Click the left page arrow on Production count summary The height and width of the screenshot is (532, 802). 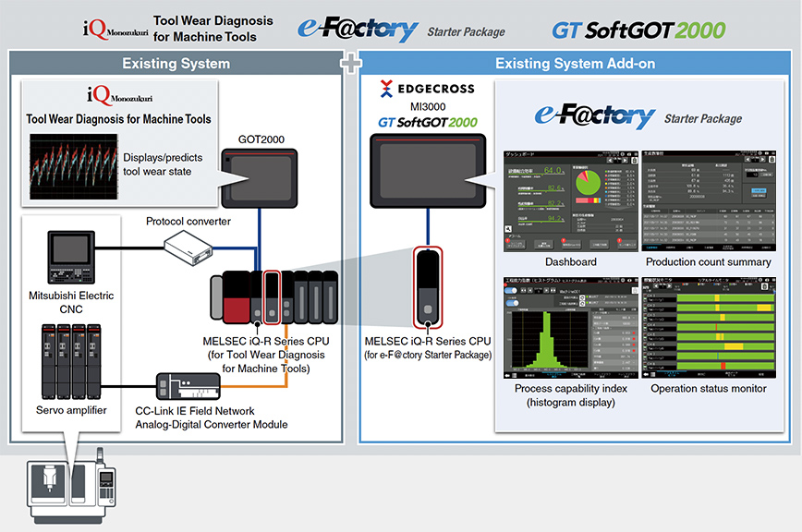point(747,159)
